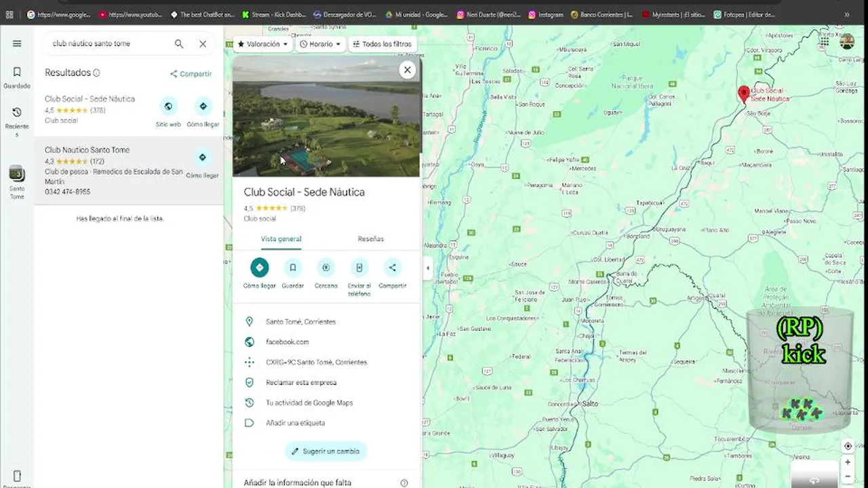Get directions to Club Nautico Santo Tome
The width and height of the screenshot is (868, 488).
pos(202,163)
